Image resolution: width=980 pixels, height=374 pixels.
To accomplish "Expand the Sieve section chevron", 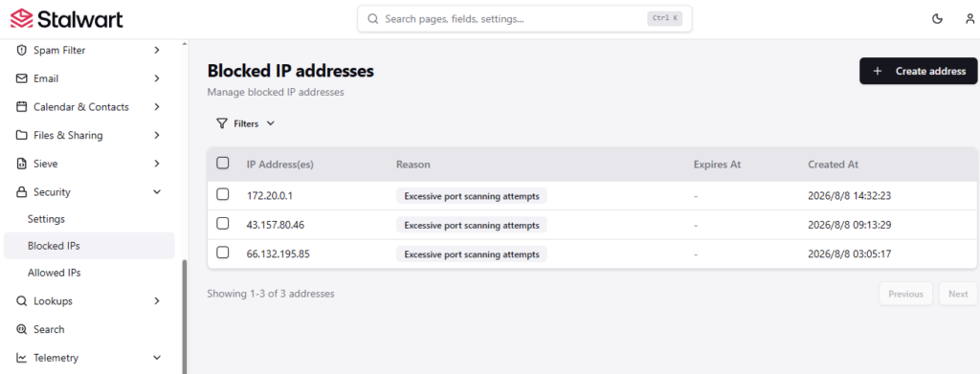I will [157, 164].
